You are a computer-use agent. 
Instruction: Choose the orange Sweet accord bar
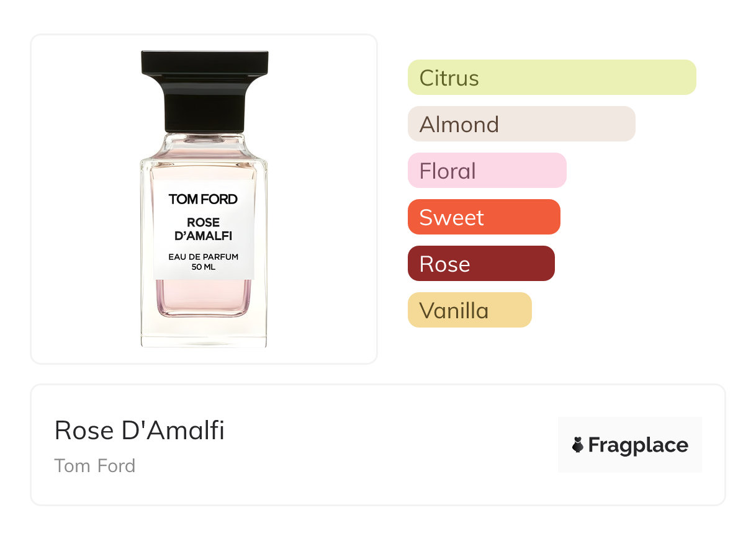coord(484,217)
